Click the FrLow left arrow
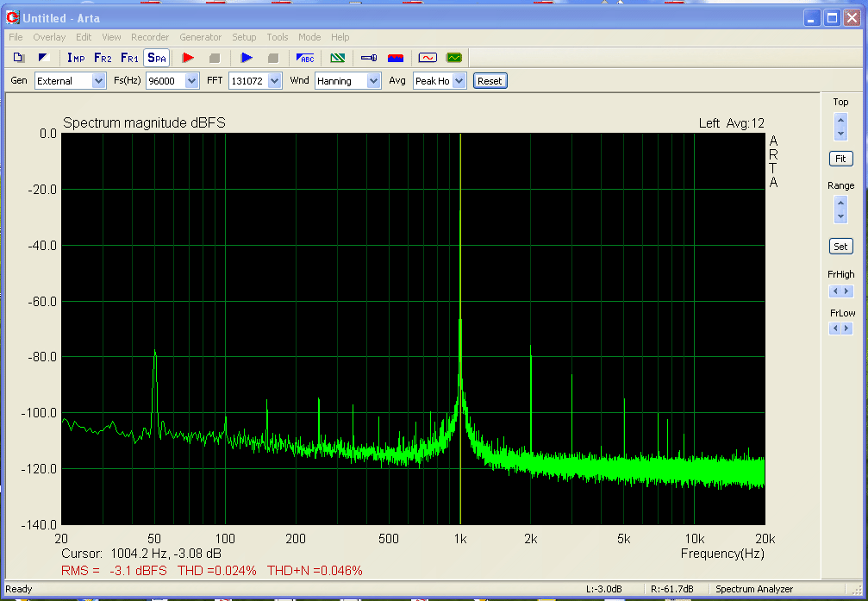Viewport: 868px width, 601px height. [x=834, y=329]
